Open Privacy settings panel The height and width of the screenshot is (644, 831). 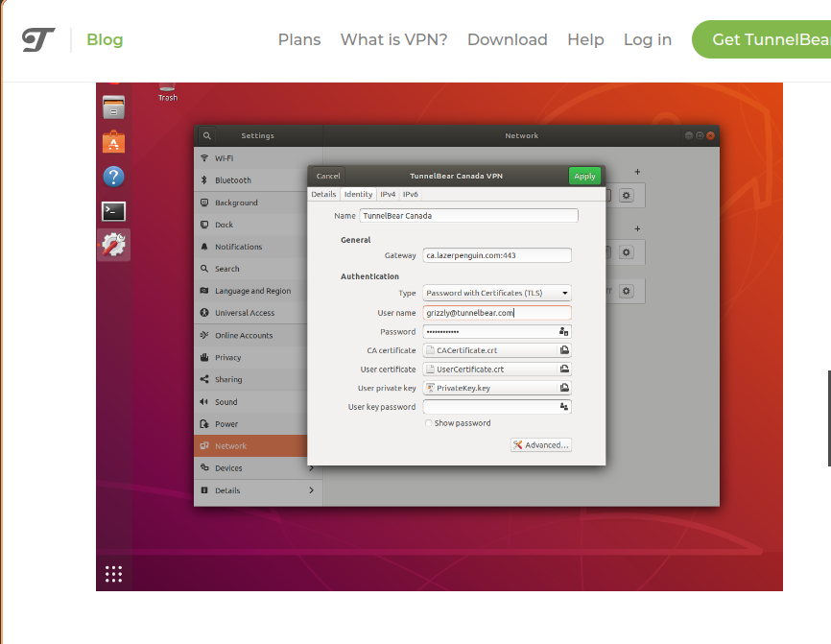tap(250, 358)
